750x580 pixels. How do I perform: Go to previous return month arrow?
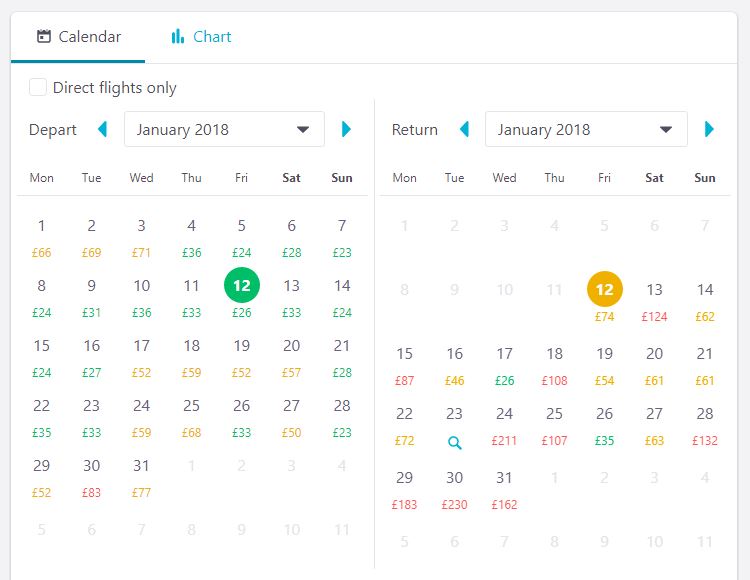[464, 129]
